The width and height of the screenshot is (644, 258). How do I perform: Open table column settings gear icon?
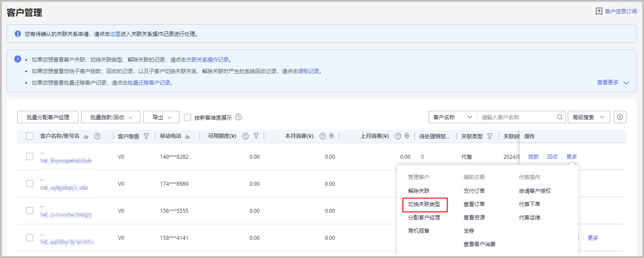click(620, 117)
